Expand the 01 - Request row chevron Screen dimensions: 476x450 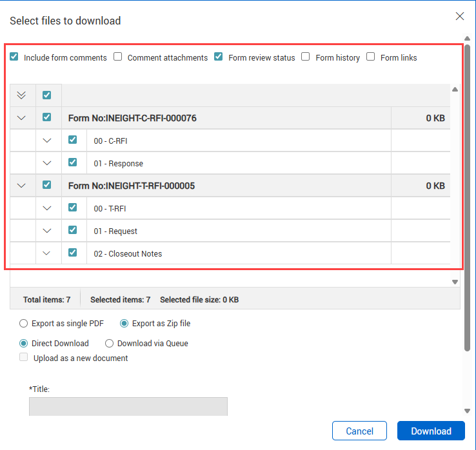pyautogui.click(x=46, y=231)
